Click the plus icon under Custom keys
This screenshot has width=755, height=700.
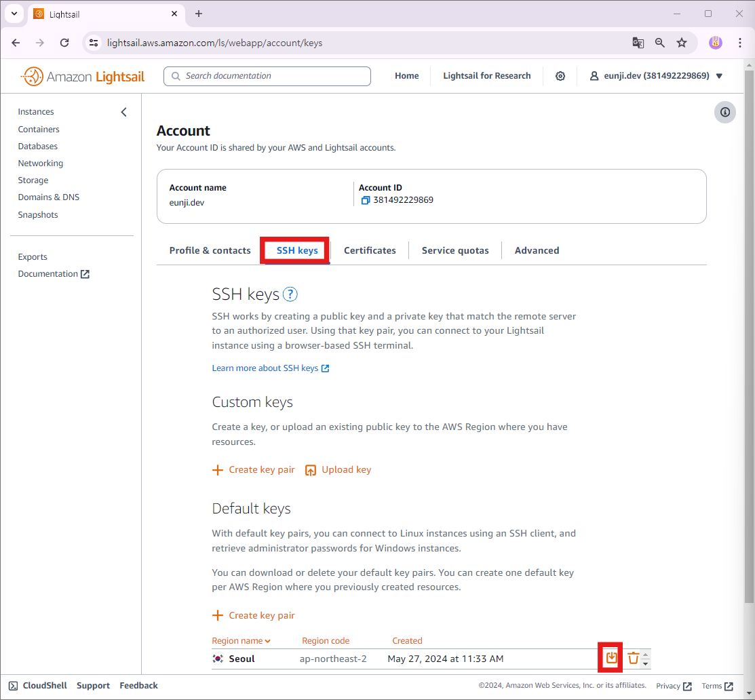(218, 470)
